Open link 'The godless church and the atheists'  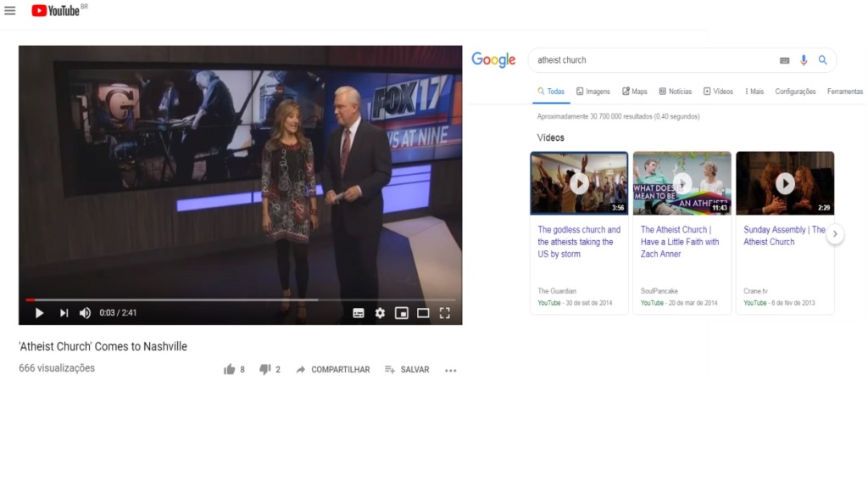point(579,242)
